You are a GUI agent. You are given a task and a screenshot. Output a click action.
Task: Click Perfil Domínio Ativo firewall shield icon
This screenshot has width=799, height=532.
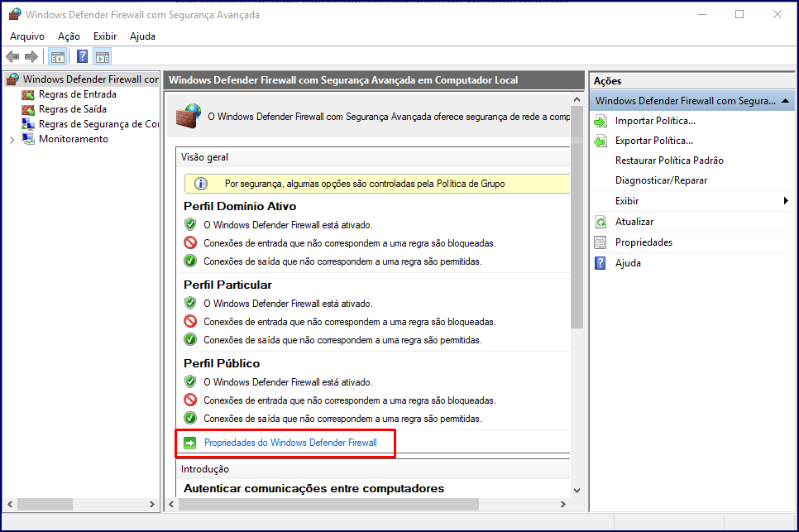pos(190,225)
